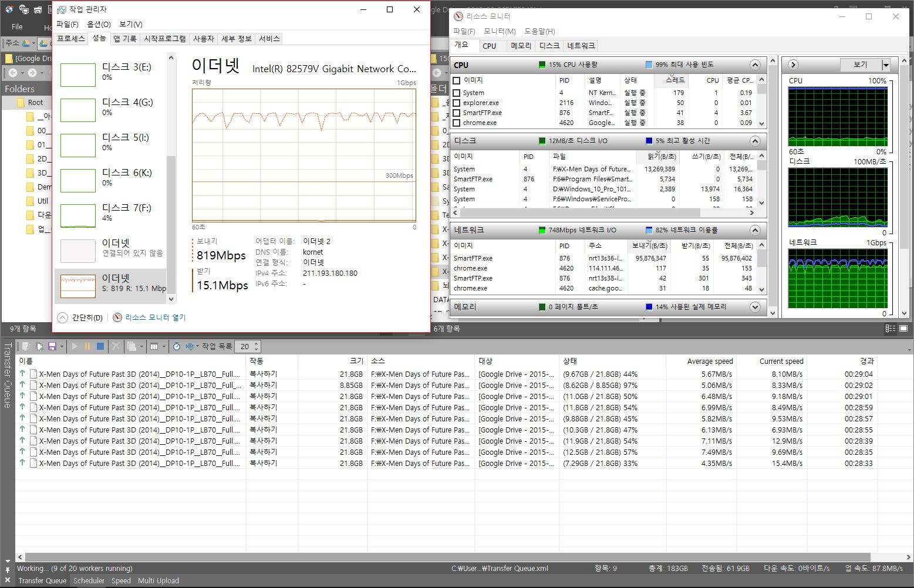Switch to the Multi Upload bottom tab

coord(158,581)
